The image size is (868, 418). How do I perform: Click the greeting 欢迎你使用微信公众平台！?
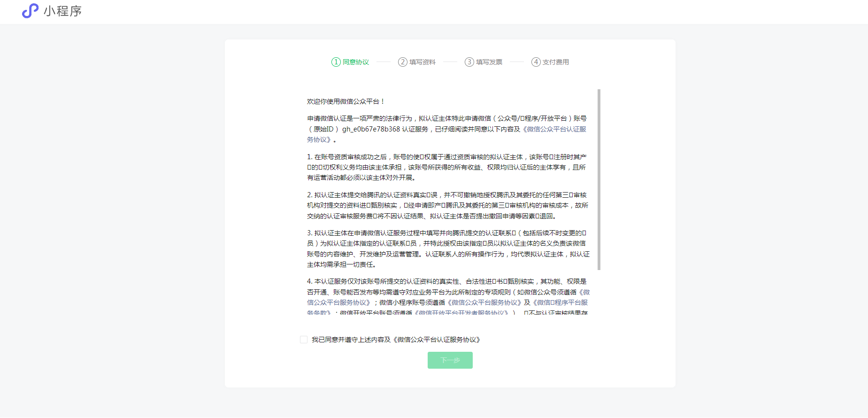coord(346,101)
